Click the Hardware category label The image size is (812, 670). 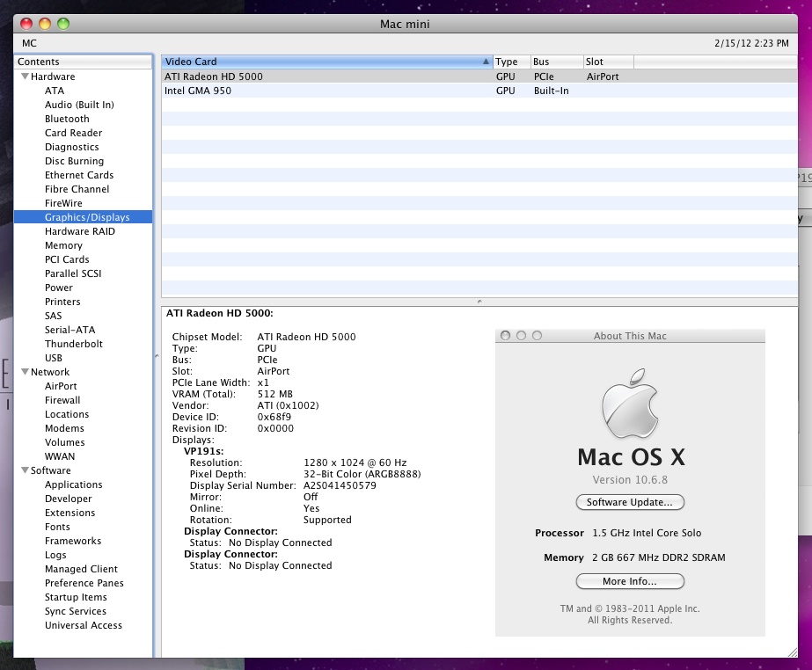coord(53,76)
